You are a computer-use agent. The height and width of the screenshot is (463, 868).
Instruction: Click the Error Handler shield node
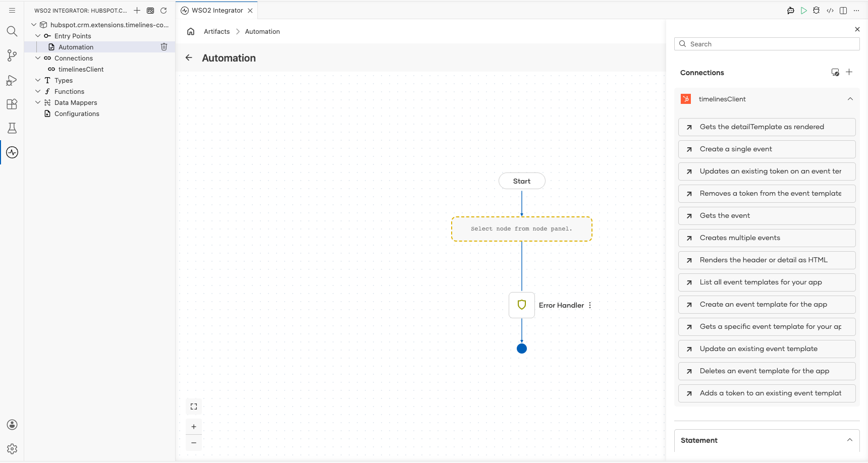[x=522, y=305]
